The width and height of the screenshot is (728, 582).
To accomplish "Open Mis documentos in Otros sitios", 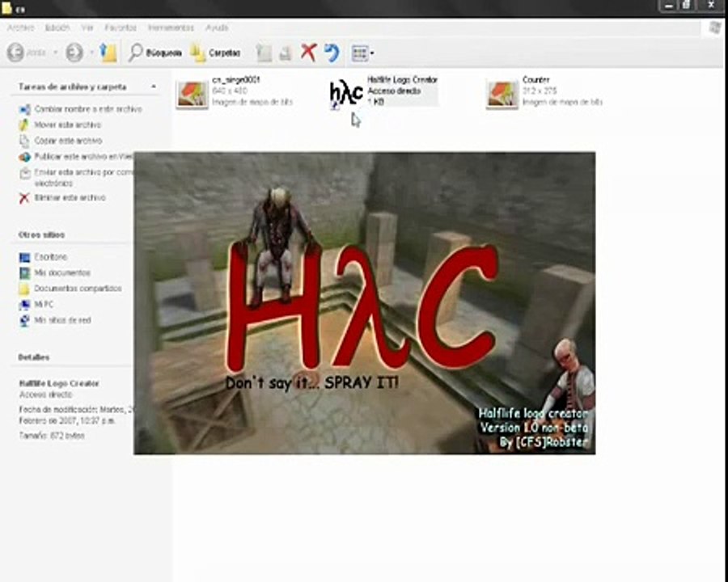I will pyautogui.click(x=62, y=272).
